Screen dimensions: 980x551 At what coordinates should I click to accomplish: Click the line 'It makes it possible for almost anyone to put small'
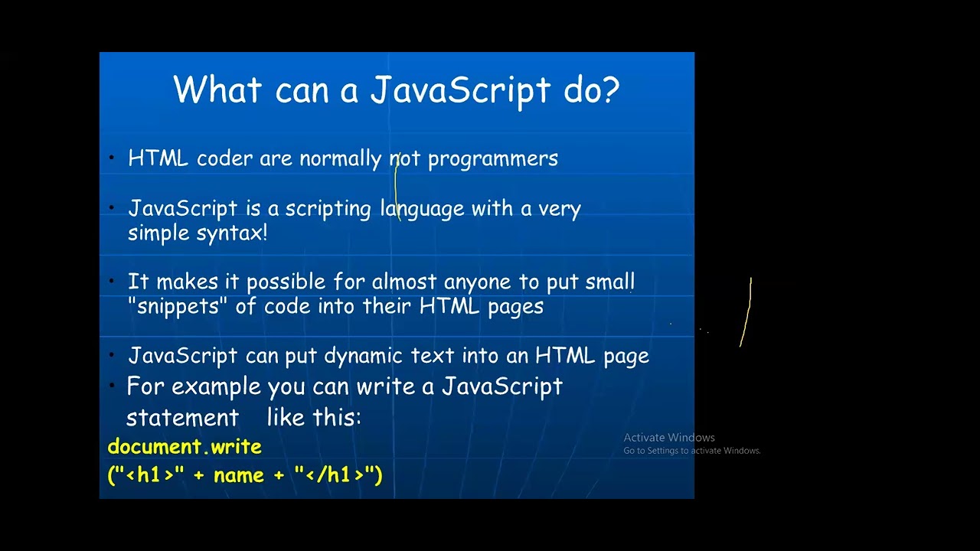coord(381,282)
